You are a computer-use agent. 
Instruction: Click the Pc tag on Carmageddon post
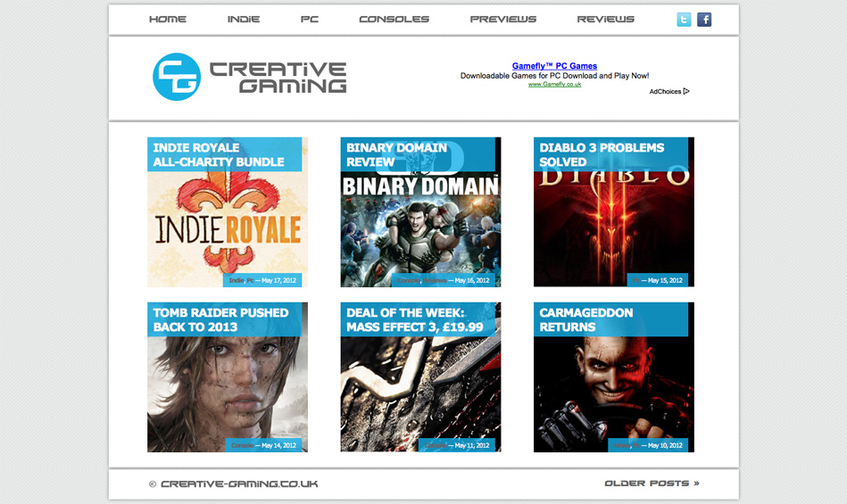[x=636, y=445]
